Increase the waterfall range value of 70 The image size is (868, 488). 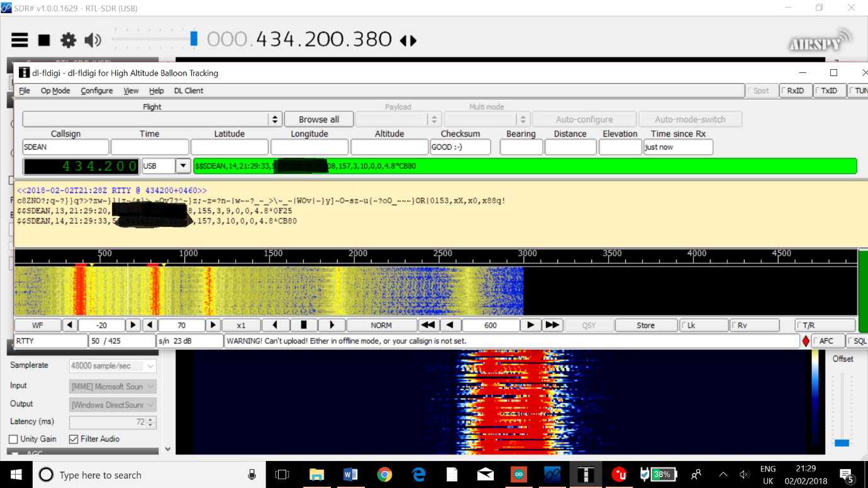point(213,325)
